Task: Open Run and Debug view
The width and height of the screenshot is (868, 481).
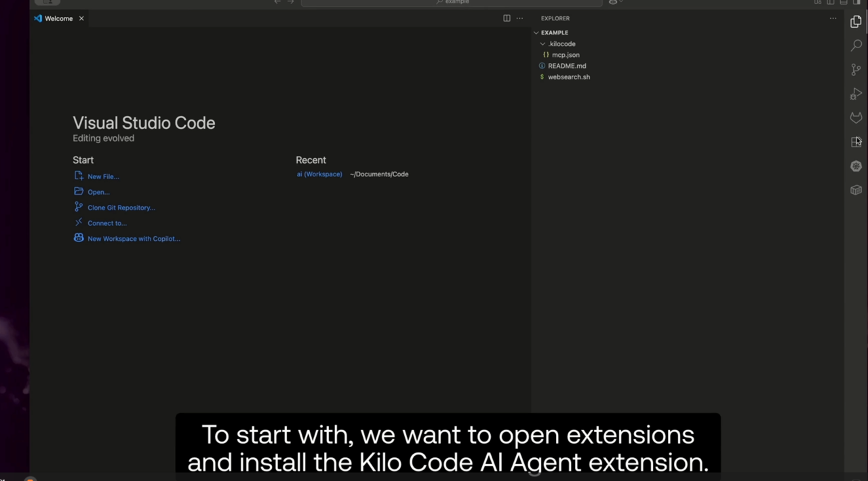Action: pyautogui.click(x=856, y=94)
